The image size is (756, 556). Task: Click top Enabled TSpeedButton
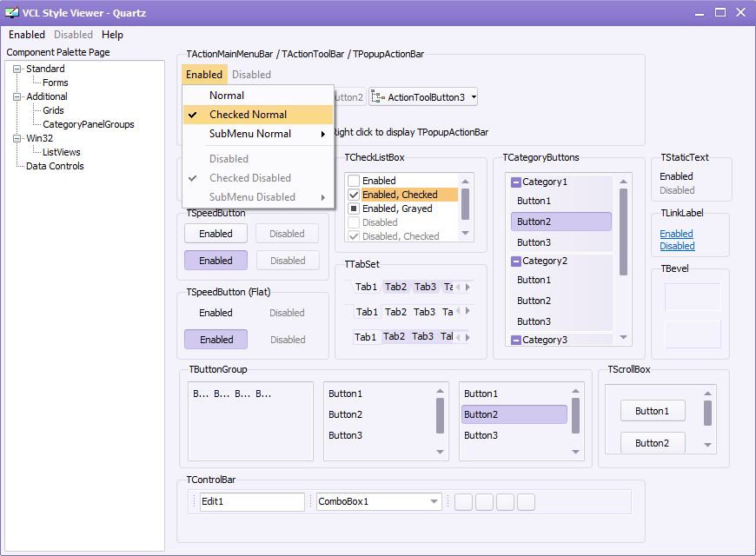[216, 234]
